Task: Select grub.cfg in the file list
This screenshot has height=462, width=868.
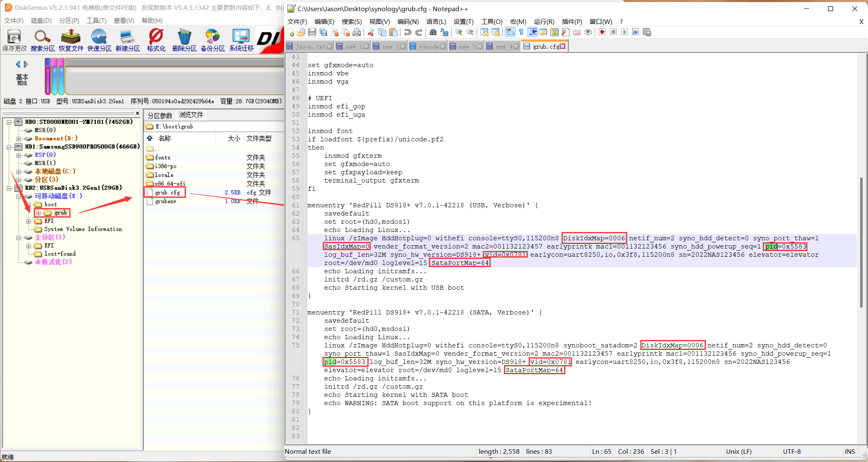Action: point(167,192)
